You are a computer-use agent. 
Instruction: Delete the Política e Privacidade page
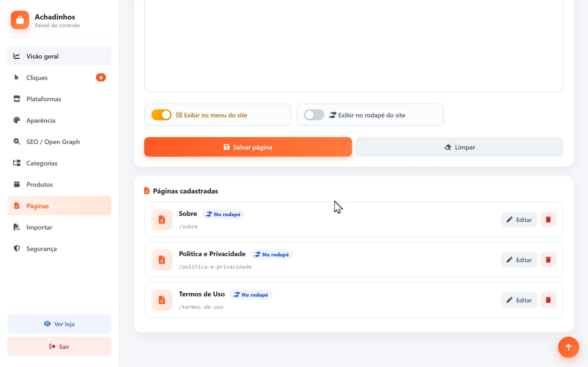[x=548, y=260]
